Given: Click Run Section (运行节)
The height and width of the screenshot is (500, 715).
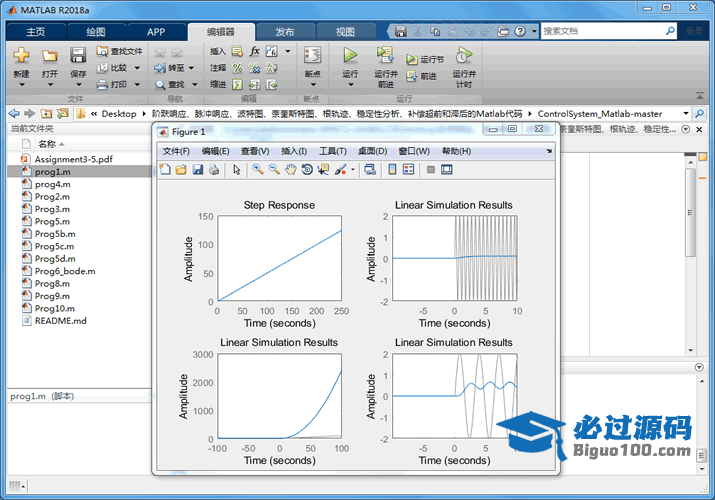Looking at the screenshot, I should point(425,59).
